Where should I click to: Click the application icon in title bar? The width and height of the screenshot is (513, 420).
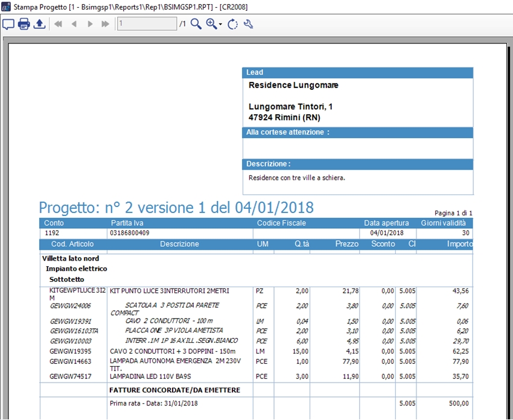click(x=5, y=7)
